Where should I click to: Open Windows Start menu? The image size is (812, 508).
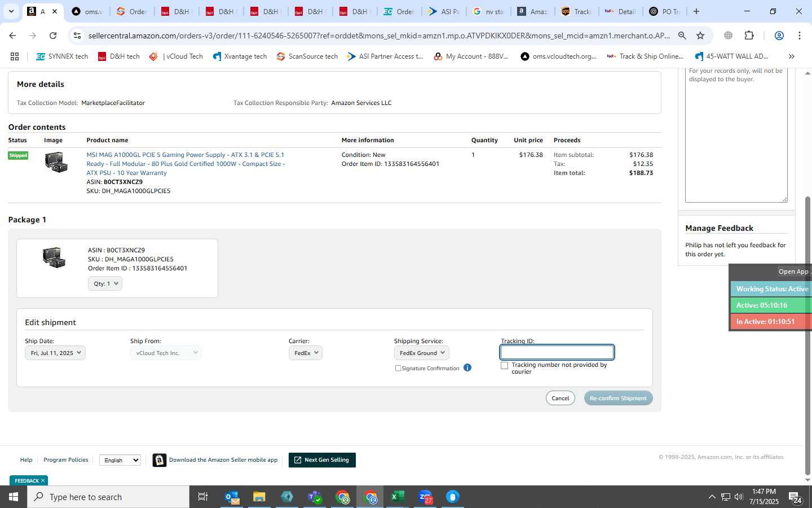point(14,497)
